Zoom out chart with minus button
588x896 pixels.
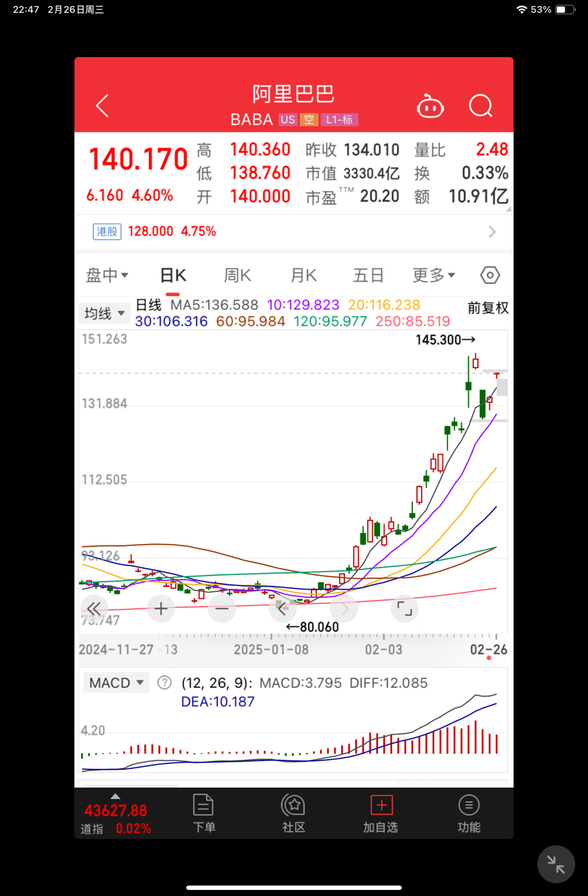pos(222,609)
